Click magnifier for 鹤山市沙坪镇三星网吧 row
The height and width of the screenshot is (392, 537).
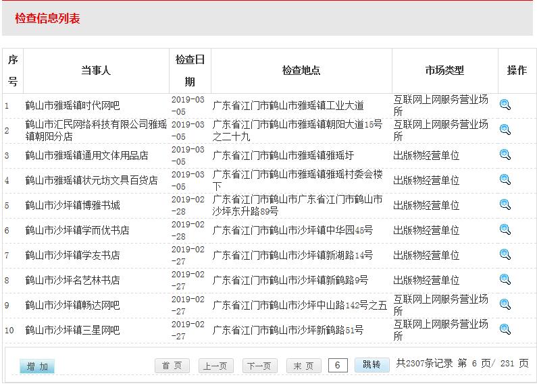505,329
